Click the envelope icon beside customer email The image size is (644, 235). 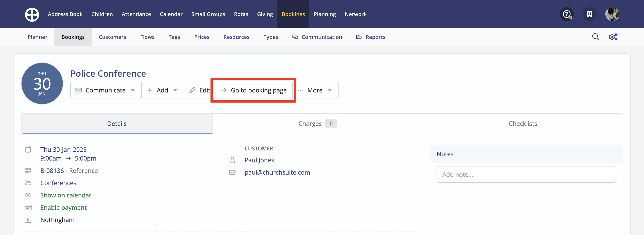[x=232, y=172]
